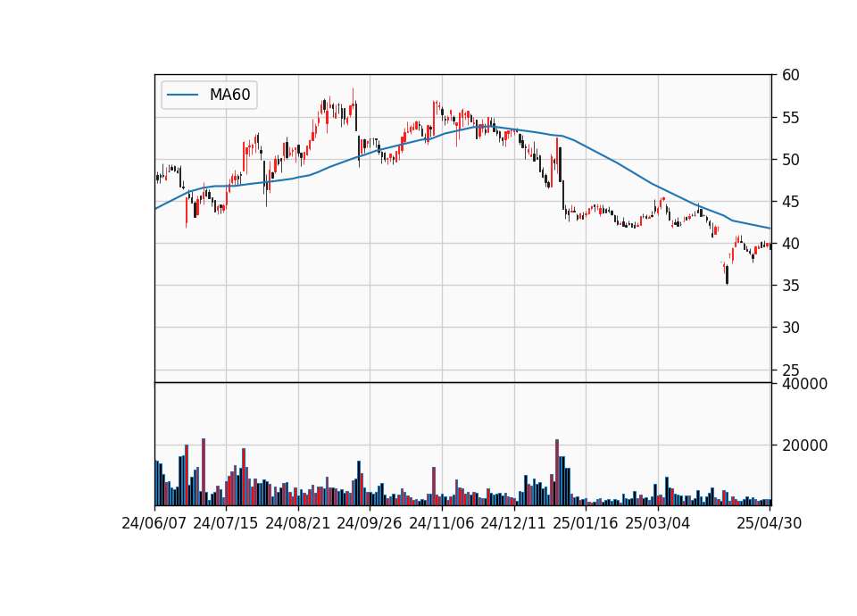Click the 24/07/15 date label
The height and width of the screenshot is (616, 857).
(x=225, y=523)
